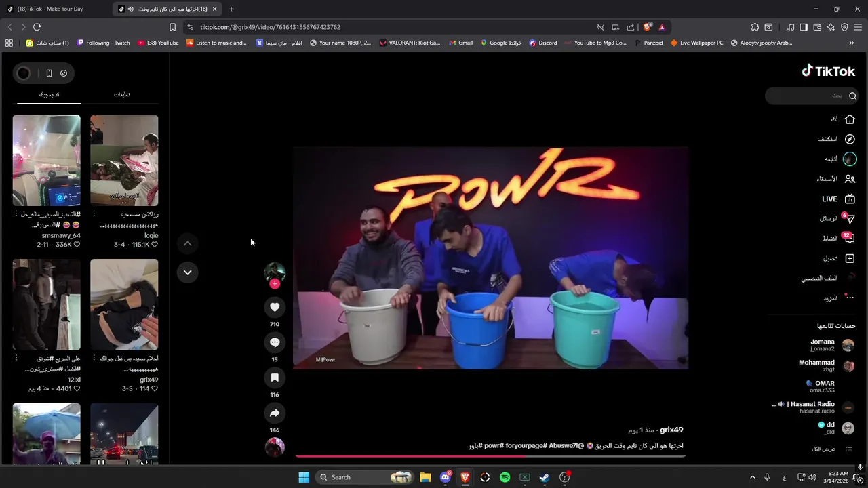Click the circular dark-mode toggle at top-left
The width and height of the screenshot is (868, 488).
[x=24, y=73]
